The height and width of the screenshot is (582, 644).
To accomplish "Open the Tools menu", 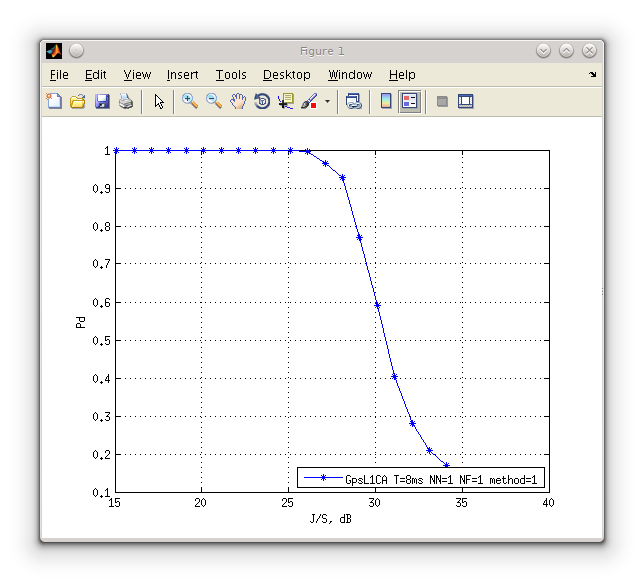I will (x=231, y=75).
